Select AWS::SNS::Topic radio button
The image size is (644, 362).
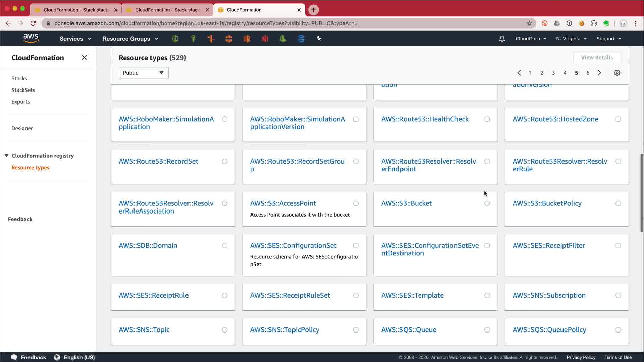coord(224,330)
